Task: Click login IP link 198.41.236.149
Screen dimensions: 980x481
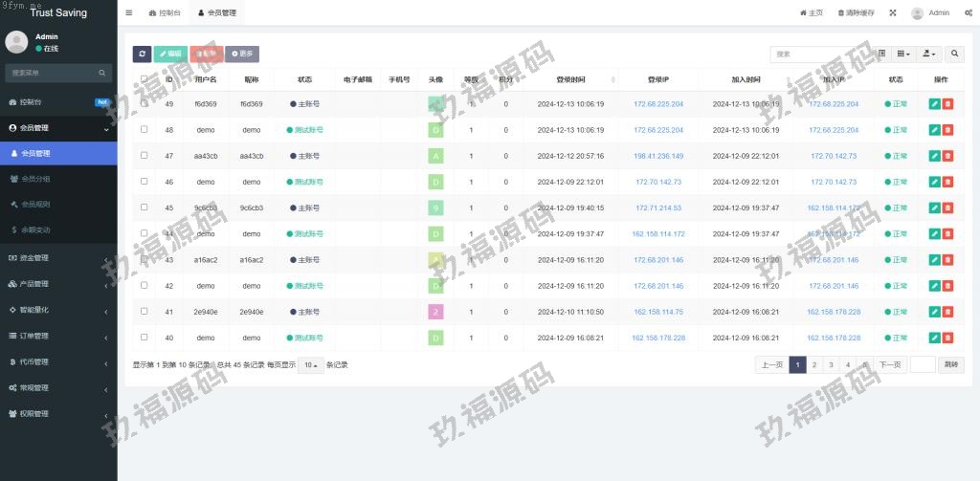Action: coord(658,155)
